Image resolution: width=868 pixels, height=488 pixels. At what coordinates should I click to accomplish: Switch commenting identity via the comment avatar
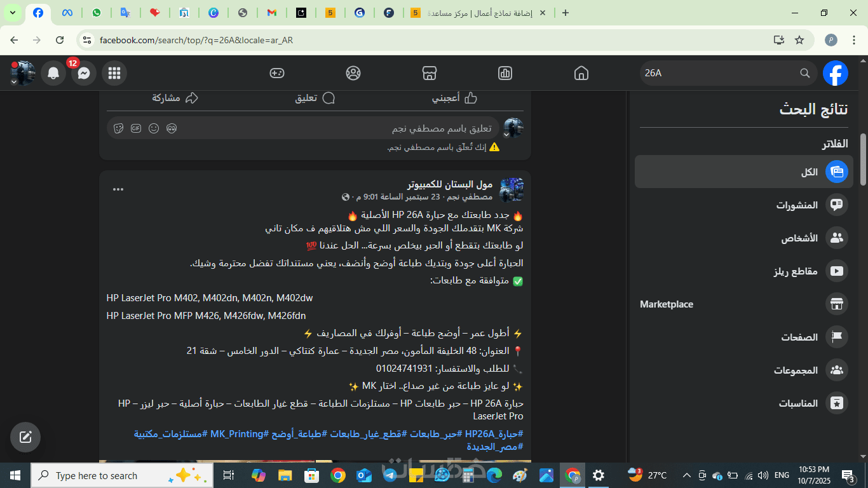[x=513, y=128]
